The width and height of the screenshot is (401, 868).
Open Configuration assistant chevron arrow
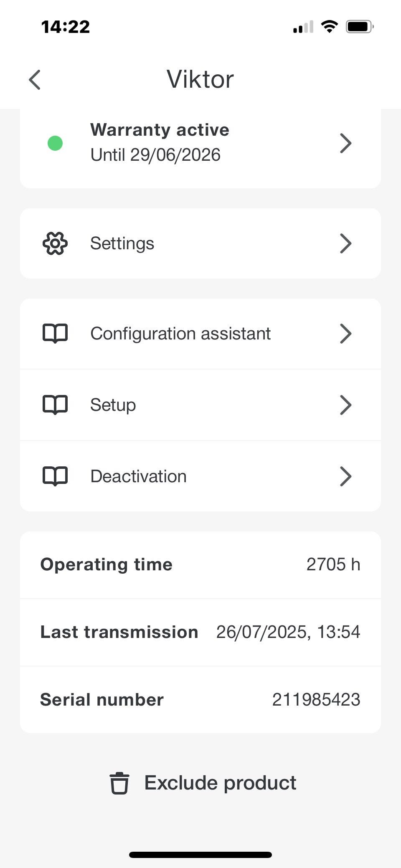coord(345,334)
